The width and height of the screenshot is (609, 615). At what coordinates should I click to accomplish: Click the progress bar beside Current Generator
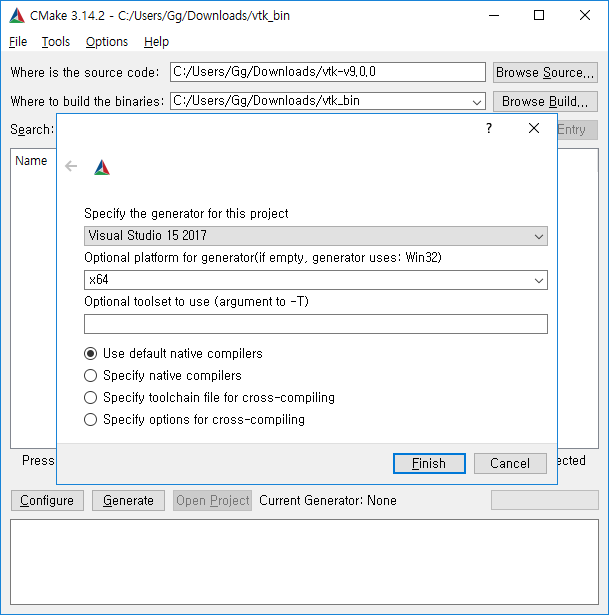tap(545, 500)
